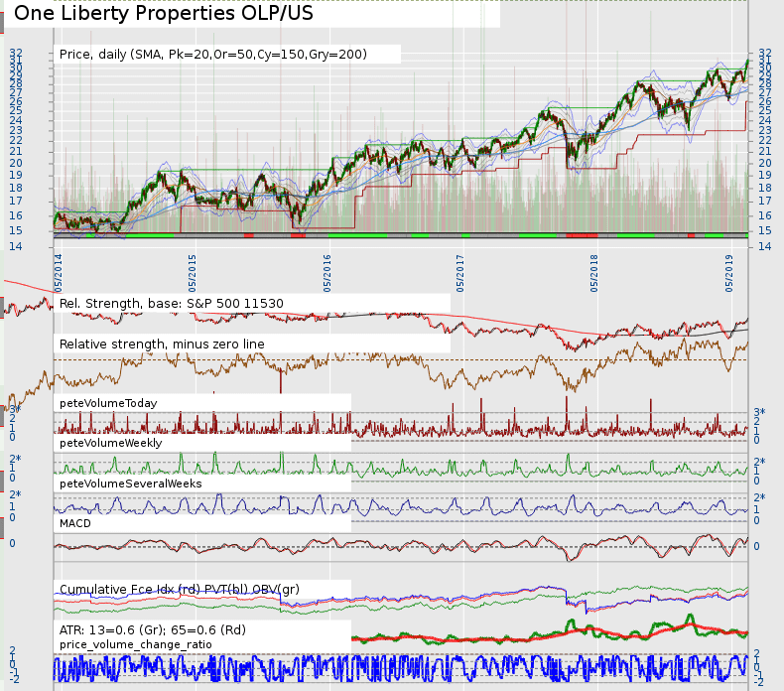Click the Rel. Strength base S&P 500 label
The width and height of the screenshot is (784, 691).
point(171,303)
